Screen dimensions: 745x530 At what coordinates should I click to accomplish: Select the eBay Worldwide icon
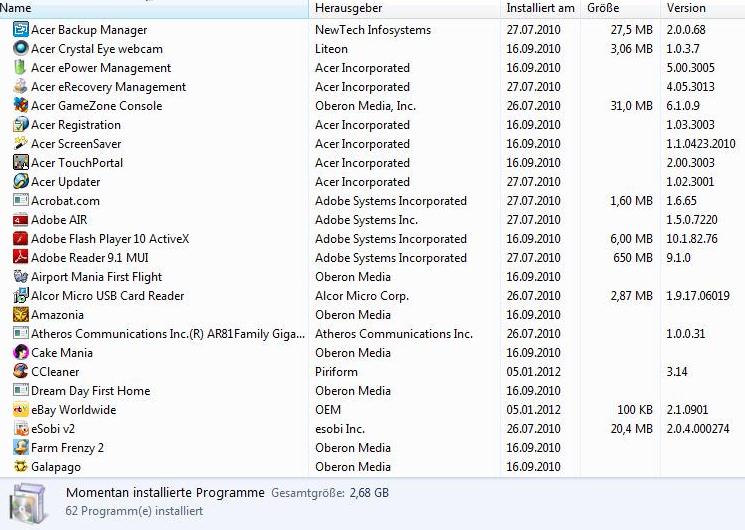21,410
